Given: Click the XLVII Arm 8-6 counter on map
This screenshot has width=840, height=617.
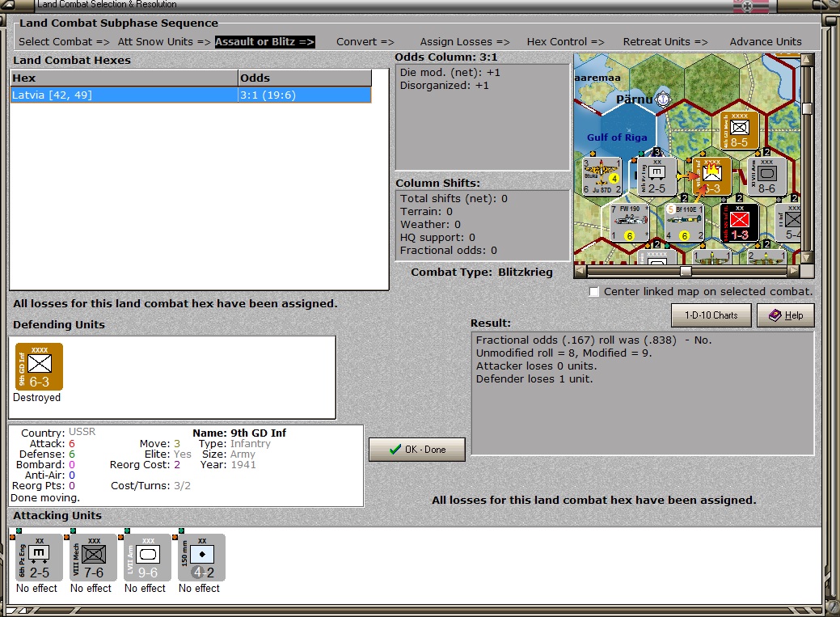Looking at the screenshot, I should click(x=766, y=176).
